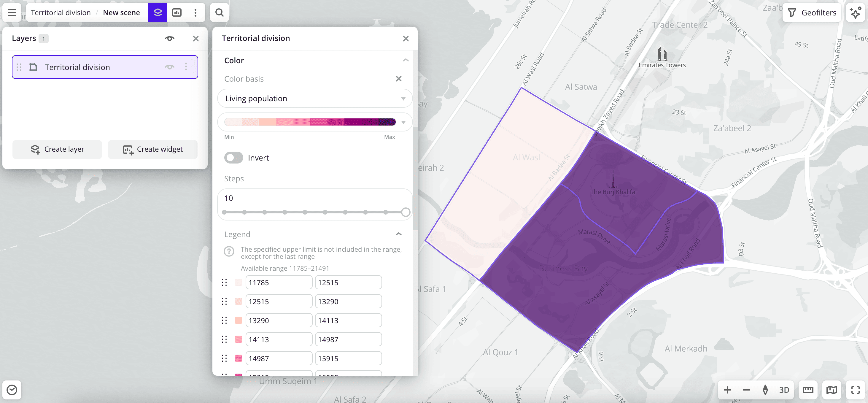Reset map orientation with compass icon
Image resolution: width=868 pixels, height=403 pixels.
pyautogui.click(x=765, y=390)
